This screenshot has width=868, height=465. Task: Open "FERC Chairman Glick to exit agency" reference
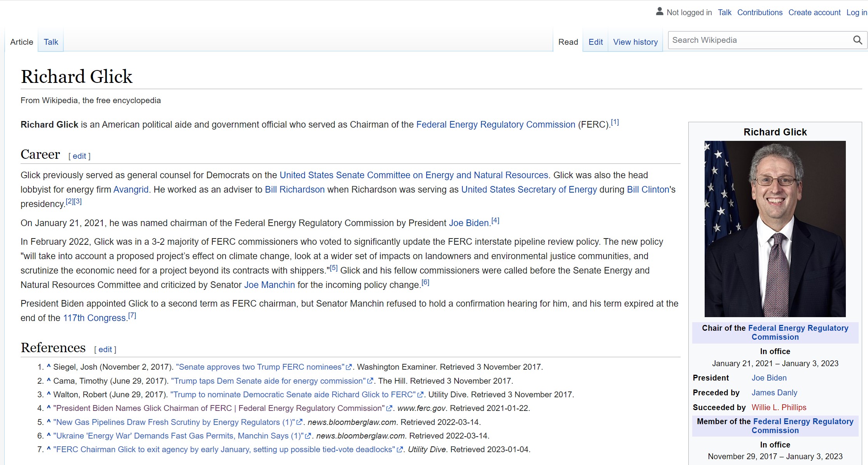(x=224, y=449)
